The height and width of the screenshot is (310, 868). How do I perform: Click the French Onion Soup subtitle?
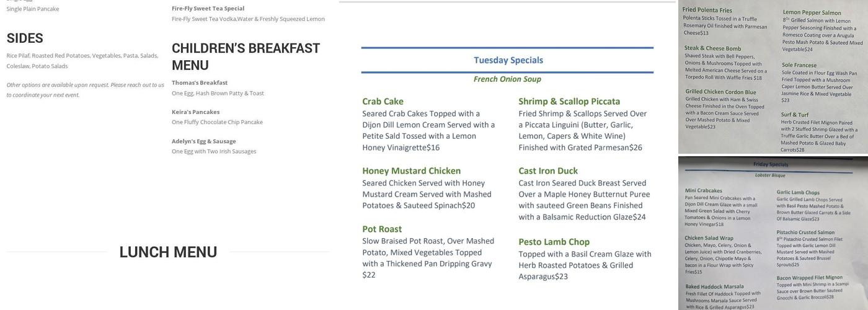[507, 79]
